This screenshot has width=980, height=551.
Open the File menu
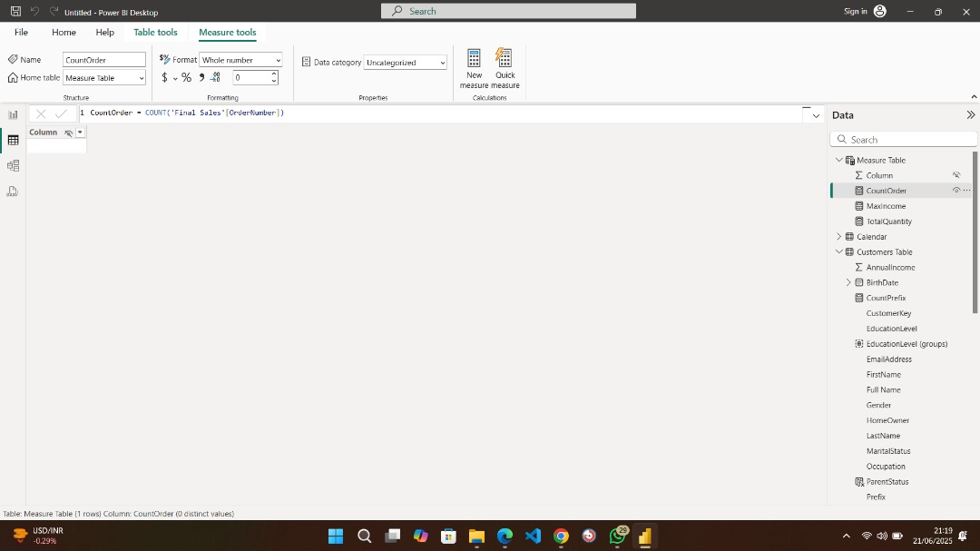21,32
